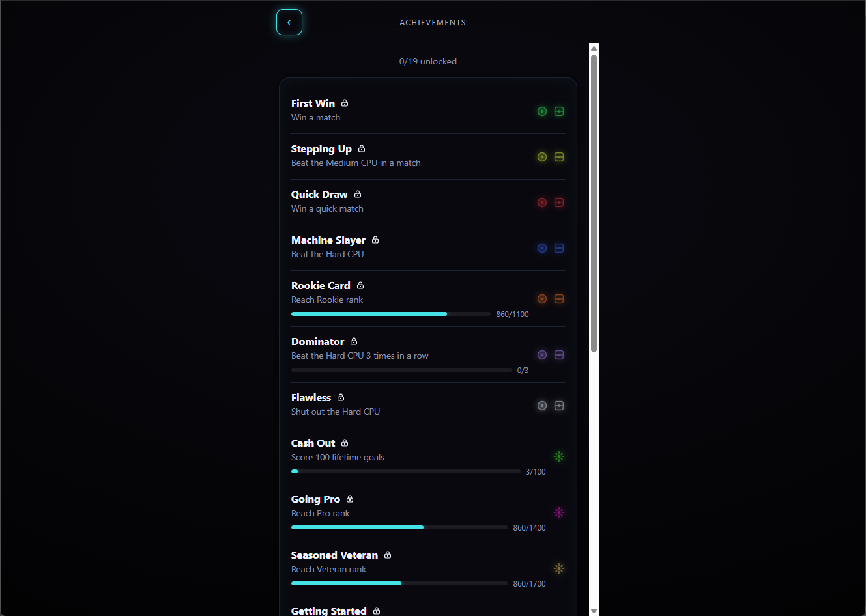This screenshot has width=866, height=616.
Task: Click the magenta burst icon for Going Pro
Action: [x=559, y=512]
